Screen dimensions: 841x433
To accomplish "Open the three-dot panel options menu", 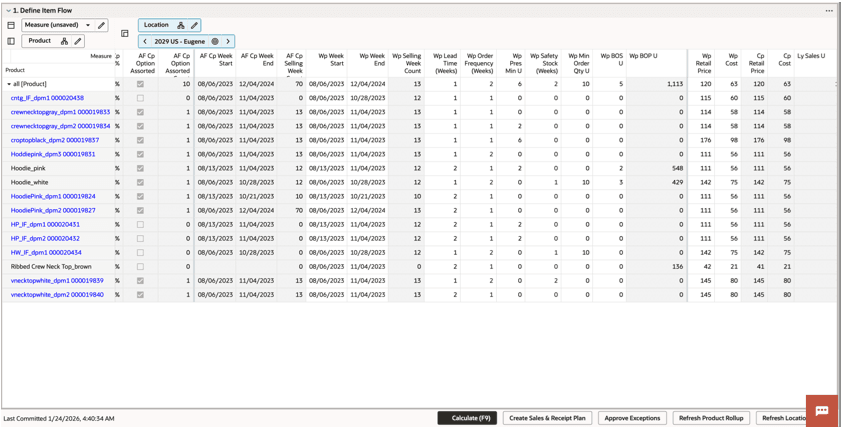I will coord(829,10).
